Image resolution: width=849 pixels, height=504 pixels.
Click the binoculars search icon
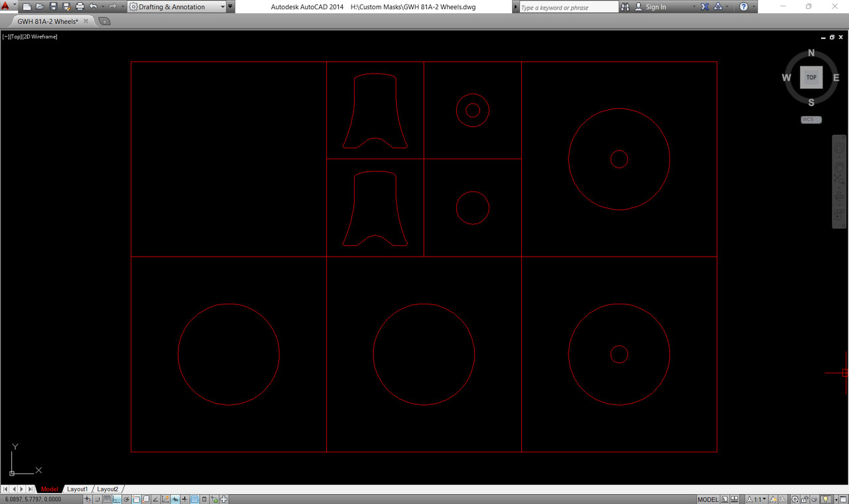pyautogui.click(x=625, y=7)
